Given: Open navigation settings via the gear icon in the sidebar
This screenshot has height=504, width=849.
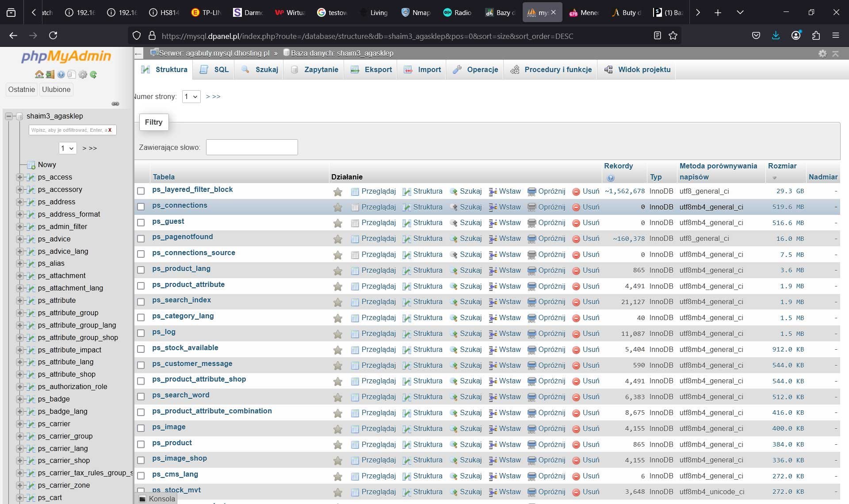Looking at the screenshot, I should coord(83,75).
